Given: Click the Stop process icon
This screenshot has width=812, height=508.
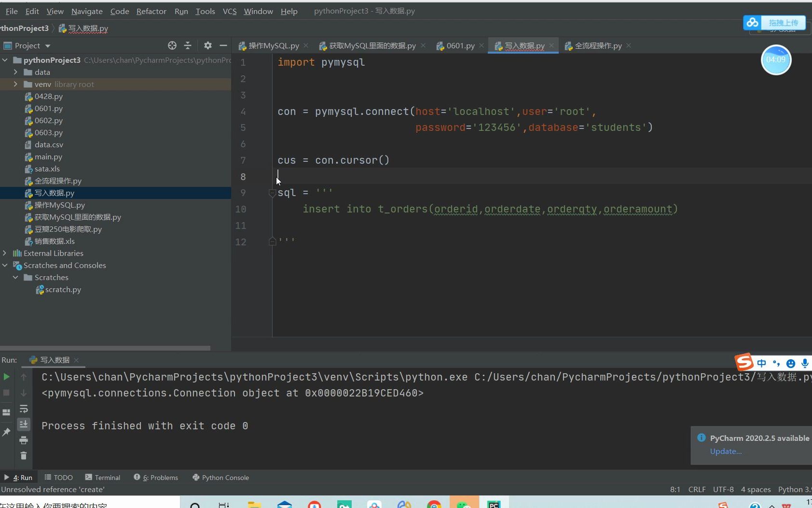Looking at the screenshot, I should pyautogui.click(x=6, y=393).
